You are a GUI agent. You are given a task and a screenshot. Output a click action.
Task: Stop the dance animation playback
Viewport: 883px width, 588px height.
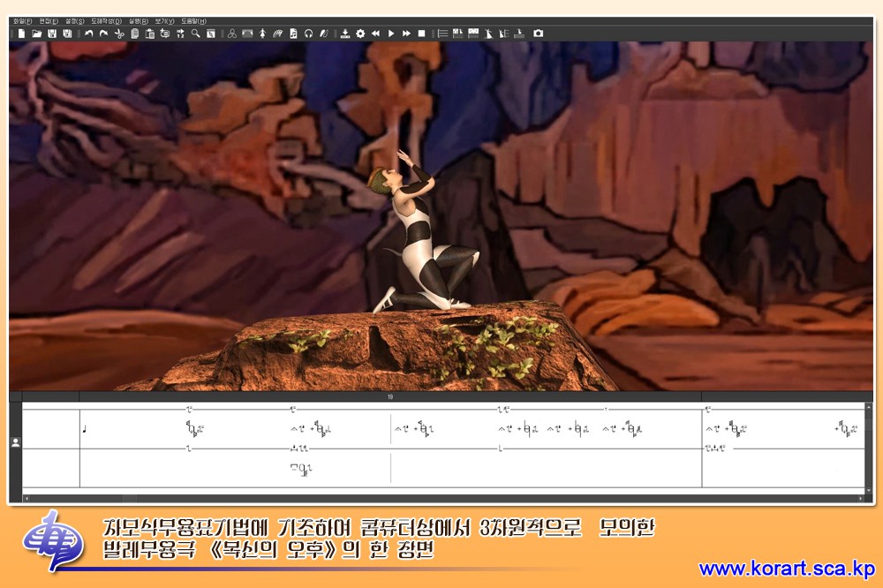click(421, 34)
